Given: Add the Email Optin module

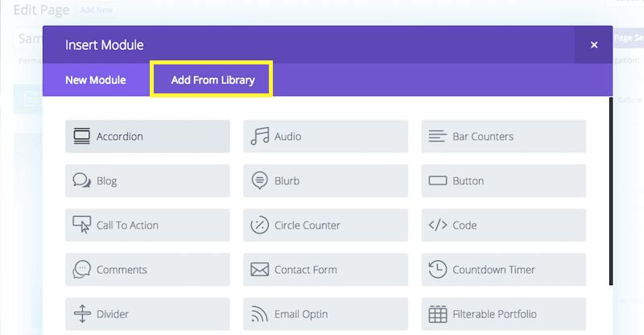Looking at the screenshot, I should [326, 314].
